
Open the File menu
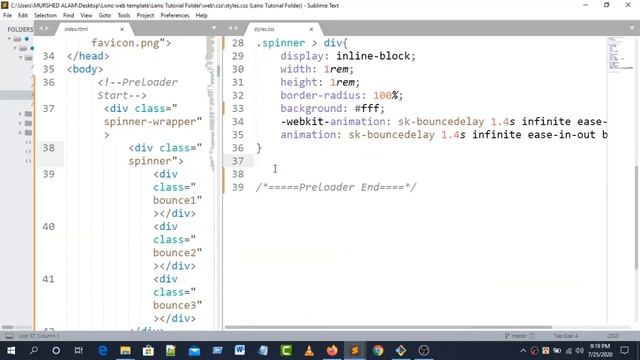[7, 16]
